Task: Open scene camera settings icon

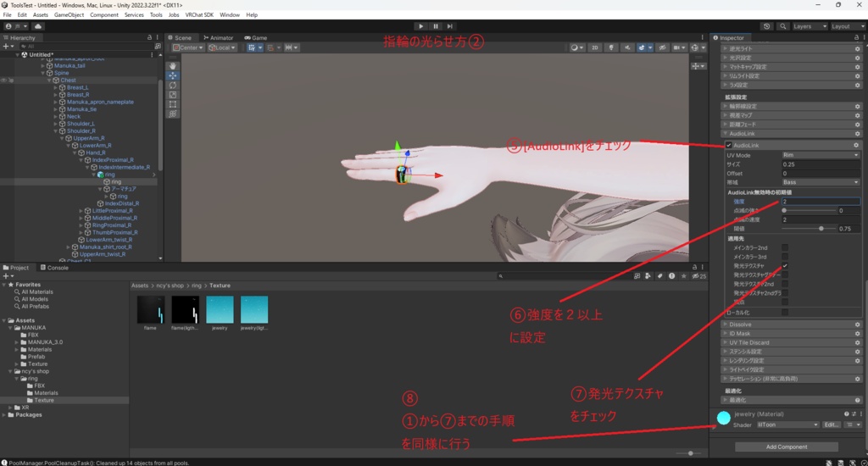Action: (x=678, y=47)
